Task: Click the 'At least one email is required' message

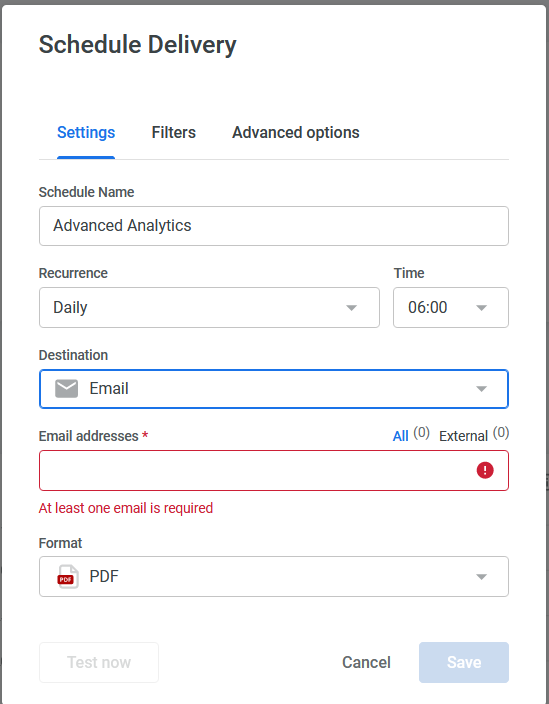Action: click(x=126, y=508)
